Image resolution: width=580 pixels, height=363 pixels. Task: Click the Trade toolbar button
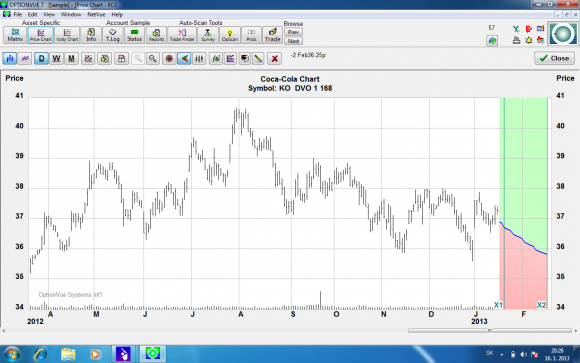[x=273, y=35]
